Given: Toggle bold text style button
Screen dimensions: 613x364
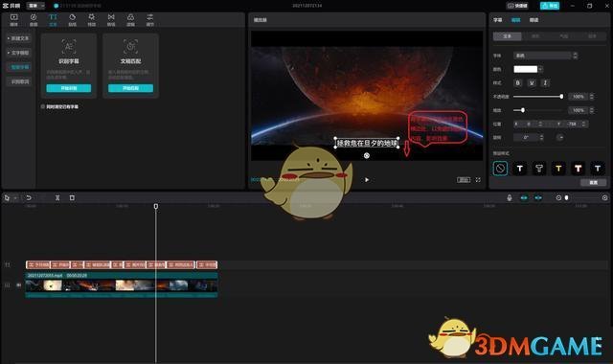Looking at the screenshot, I should [518, 83].
